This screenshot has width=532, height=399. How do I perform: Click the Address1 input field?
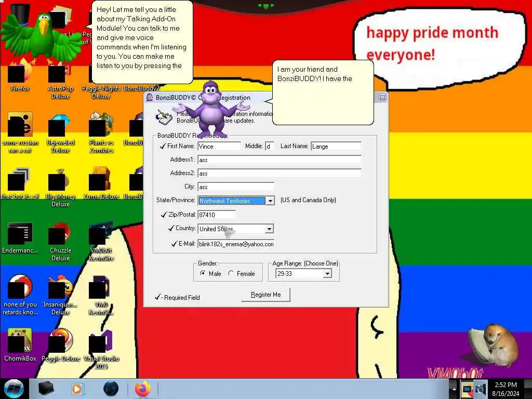click(x=279, y=160)
